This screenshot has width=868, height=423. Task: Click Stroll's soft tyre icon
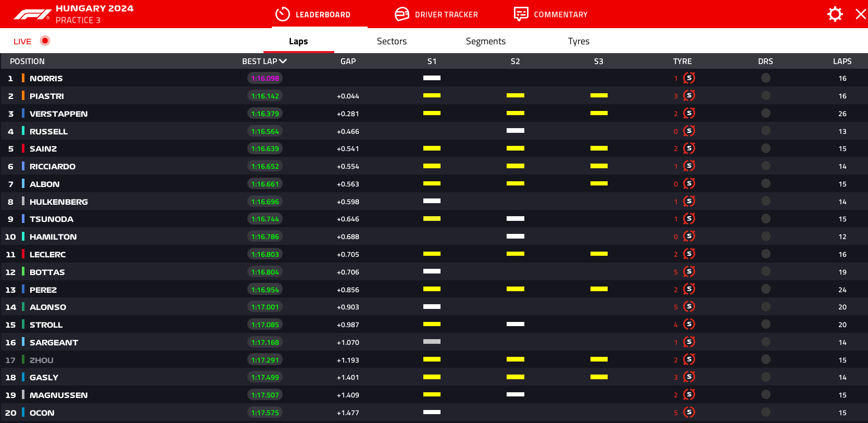(x=689, y=324)
